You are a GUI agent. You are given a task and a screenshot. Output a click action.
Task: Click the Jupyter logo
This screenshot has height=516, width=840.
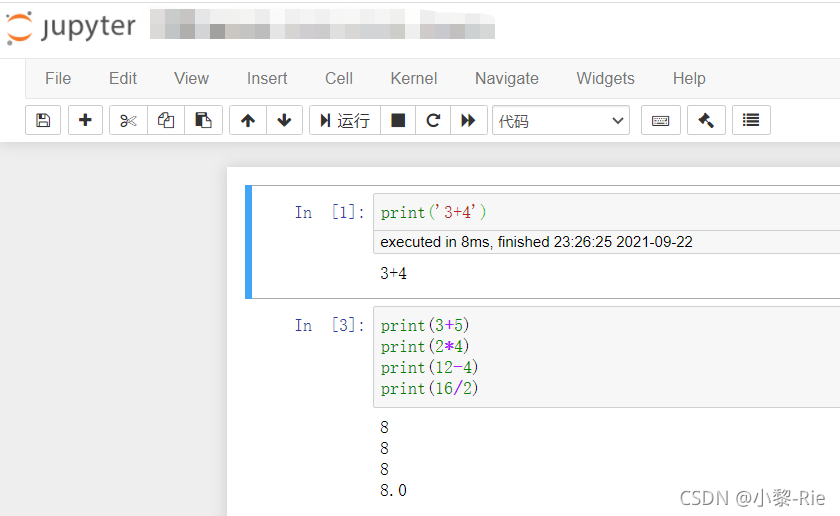pyautogui.click(x=71, y=27)
